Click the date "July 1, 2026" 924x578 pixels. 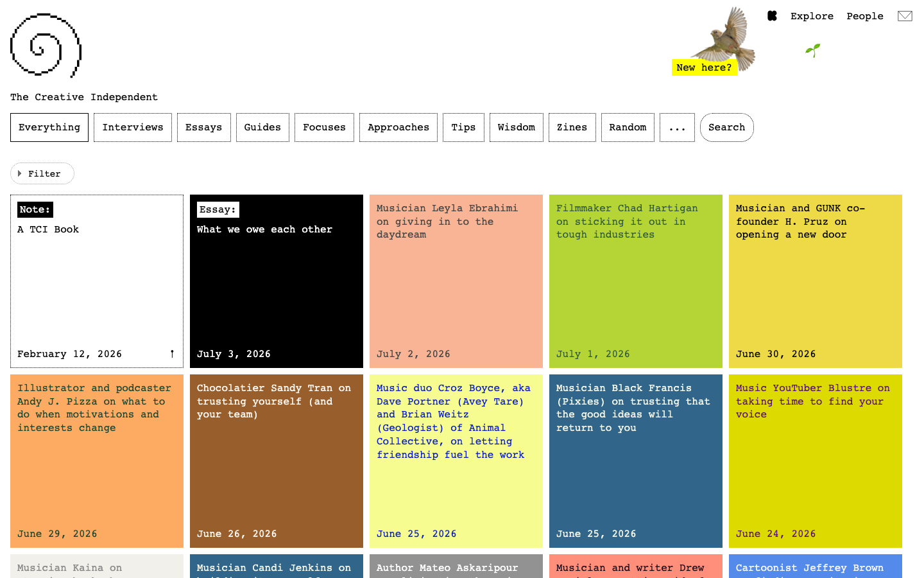[x=593, y=354]
